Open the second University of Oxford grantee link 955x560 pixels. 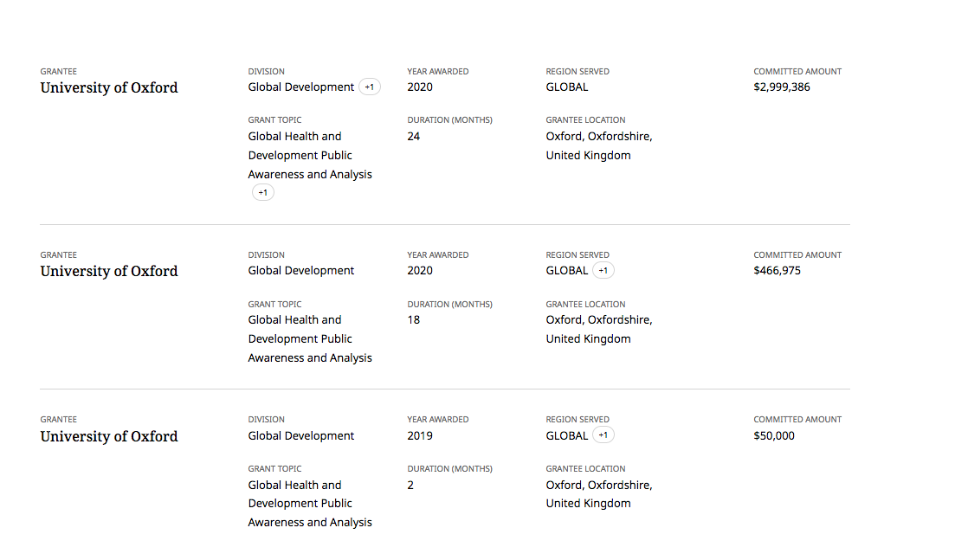[x=109, y=271]
